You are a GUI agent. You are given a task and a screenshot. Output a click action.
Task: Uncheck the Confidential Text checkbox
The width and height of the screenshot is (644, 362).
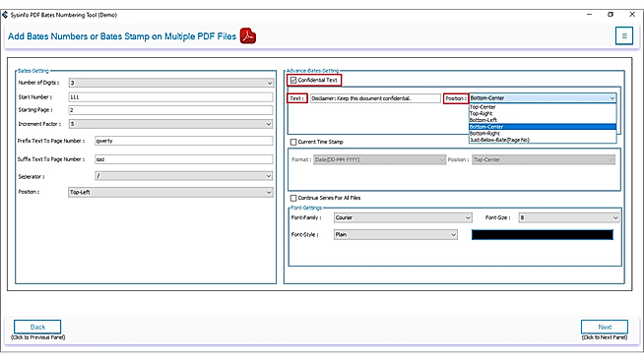pos(293,80)
